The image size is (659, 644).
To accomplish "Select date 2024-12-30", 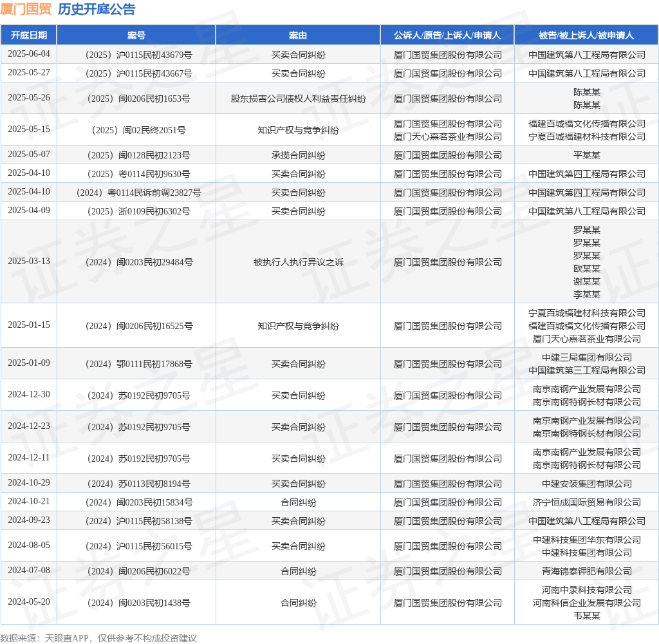I will pos(28,395).
